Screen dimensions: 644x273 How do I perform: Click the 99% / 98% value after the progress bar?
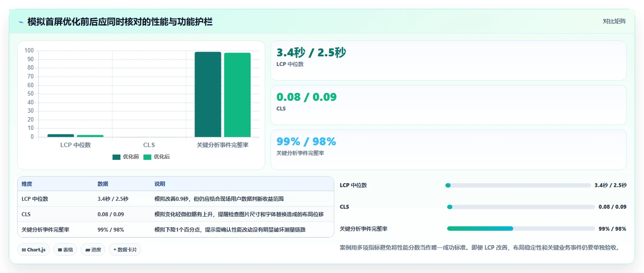coord(612,229)
